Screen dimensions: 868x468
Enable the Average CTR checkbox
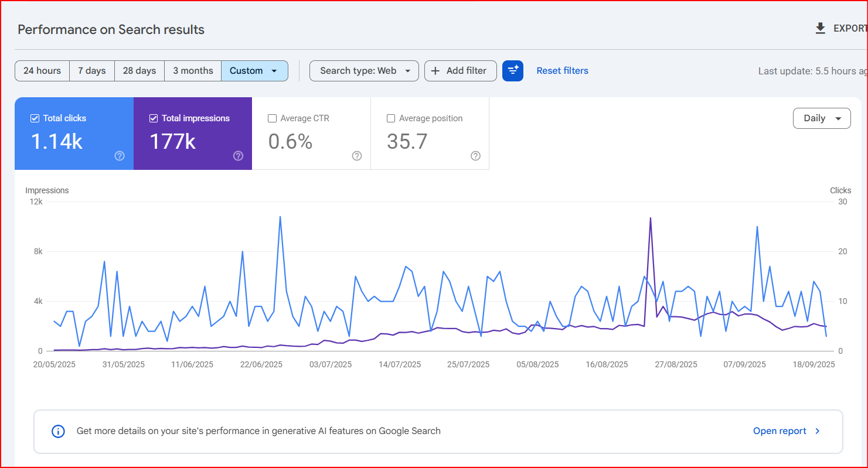[272, 118]
